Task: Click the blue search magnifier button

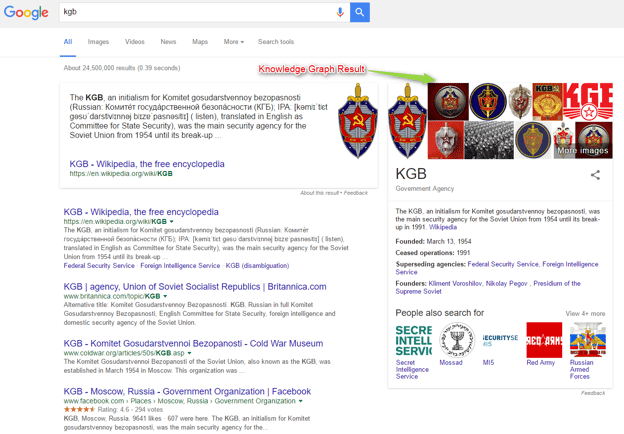Action: click(360, 12)
